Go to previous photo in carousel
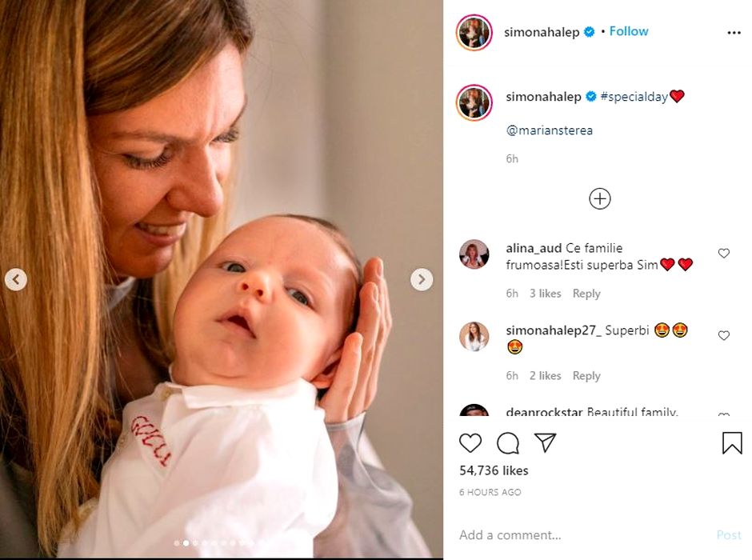The width and height of the screenshot is (752, 560). click(x=16, y=279)
